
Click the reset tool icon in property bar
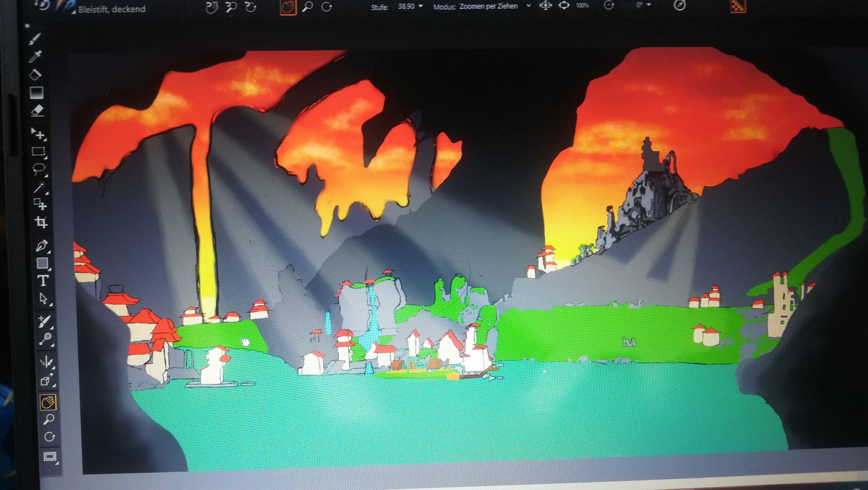pos(42,5)
